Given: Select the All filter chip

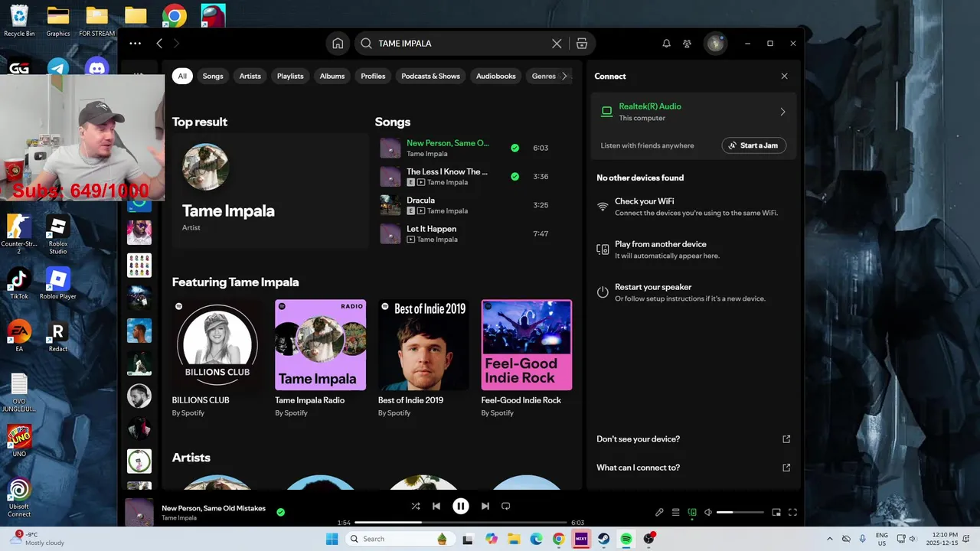Looking at the screenshot, I should coord(182,76).
